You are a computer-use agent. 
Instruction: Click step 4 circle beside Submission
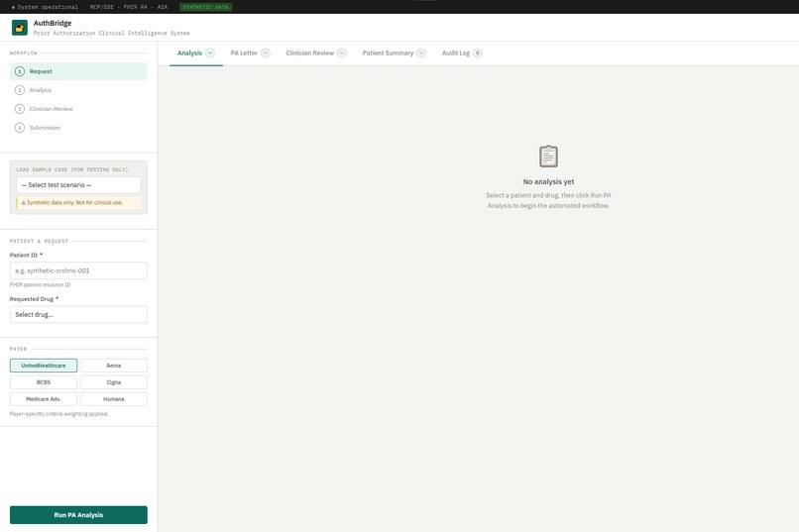20,127
